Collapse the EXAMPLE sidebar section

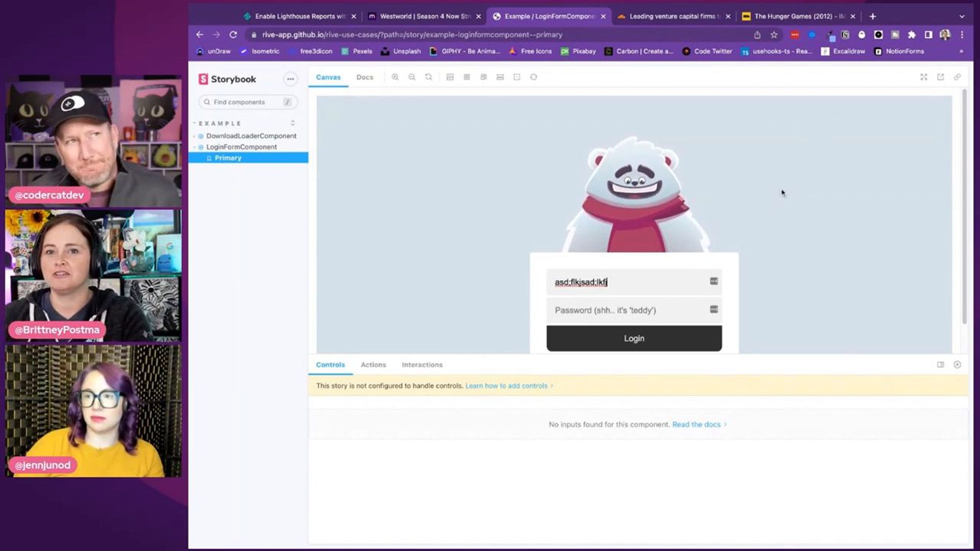point(220,123)
